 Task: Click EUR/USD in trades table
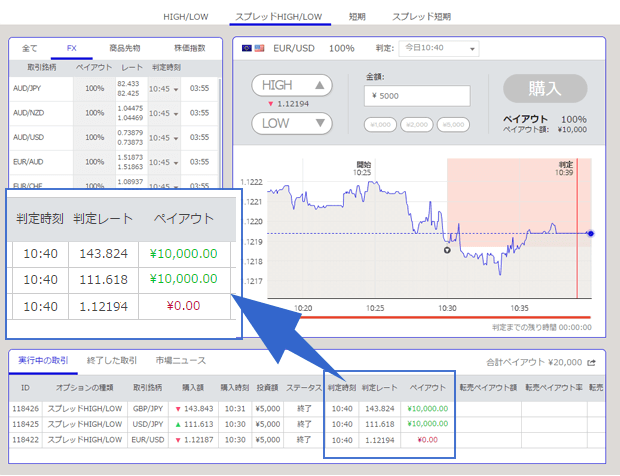148,440
